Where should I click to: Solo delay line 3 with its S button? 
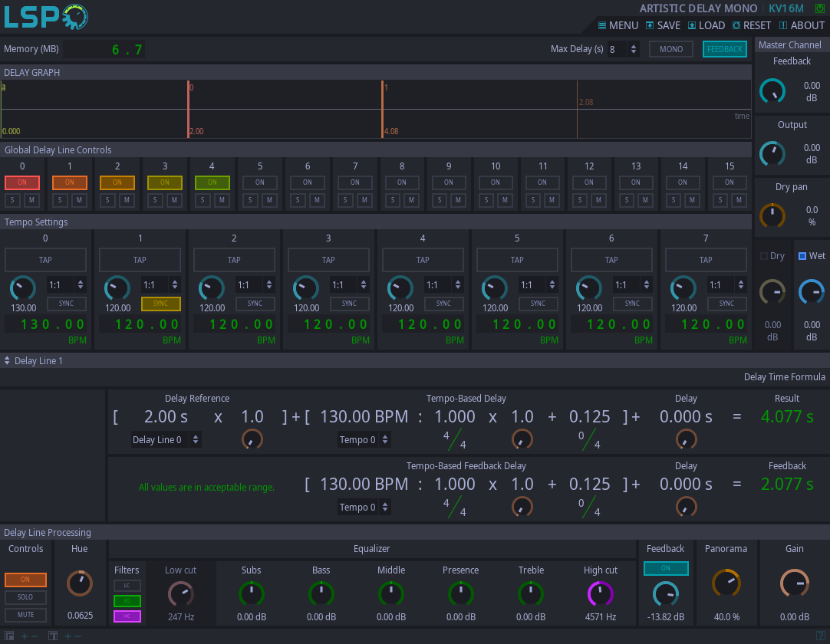point(155,200)
